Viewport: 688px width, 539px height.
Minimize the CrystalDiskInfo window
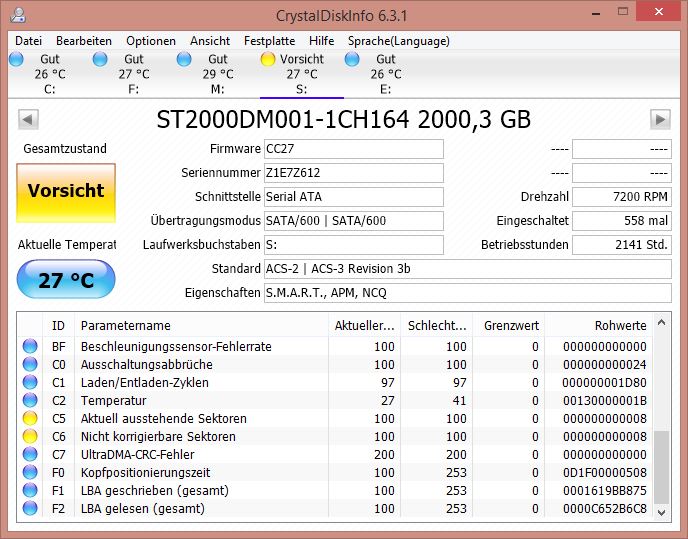[x=596, y=13]
